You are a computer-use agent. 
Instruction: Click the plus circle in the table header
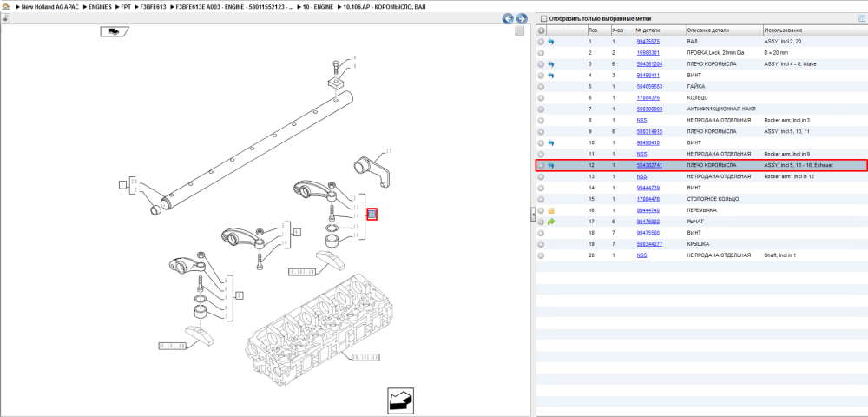pyautogui.click(x=542, y=30)
